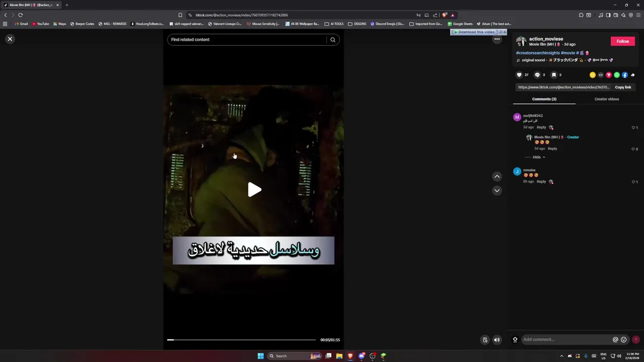Click the red send to friends icon

[x=609, y=75]
